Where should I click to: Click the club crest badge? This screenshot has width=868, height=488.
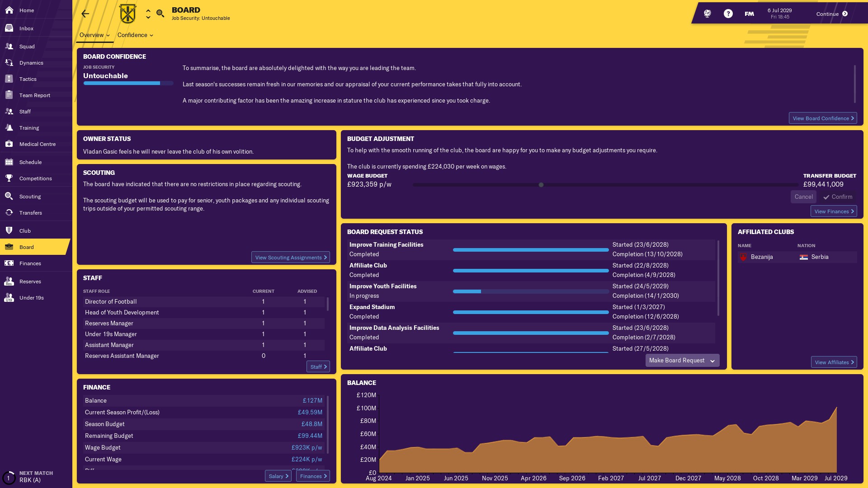coord(127,14)
